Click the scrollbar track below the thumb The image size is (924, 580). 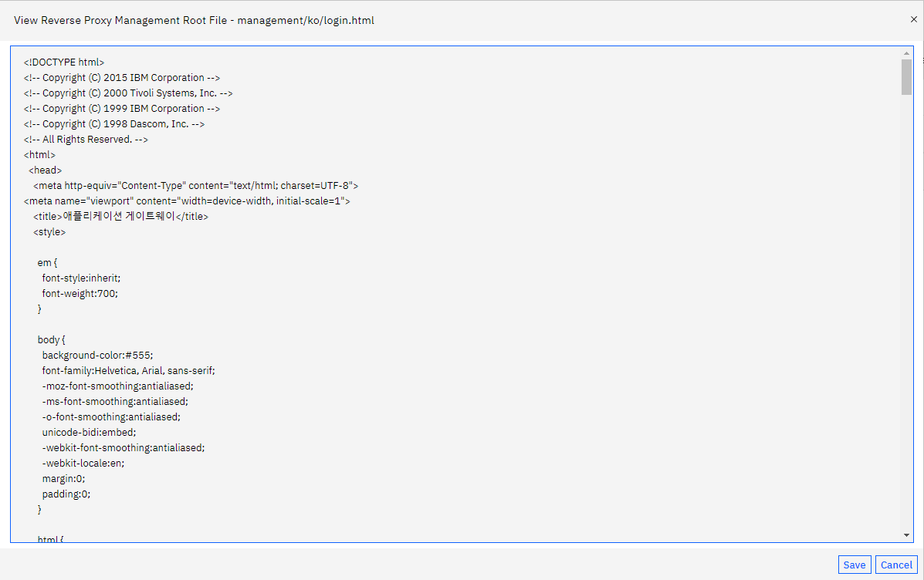[x=906, y=312]
